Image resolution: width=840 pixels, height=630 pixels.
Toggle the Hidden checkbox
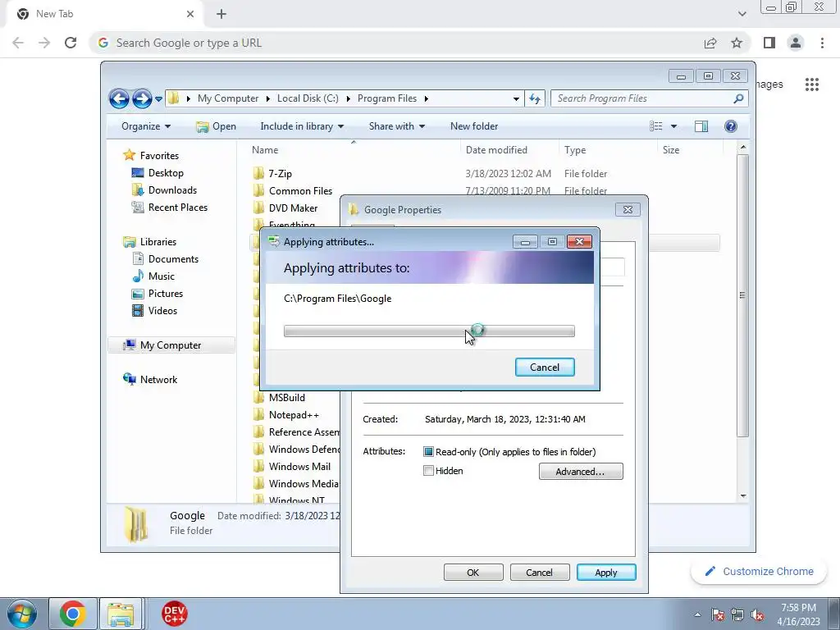pyautogui.click(x=428, y=471)
